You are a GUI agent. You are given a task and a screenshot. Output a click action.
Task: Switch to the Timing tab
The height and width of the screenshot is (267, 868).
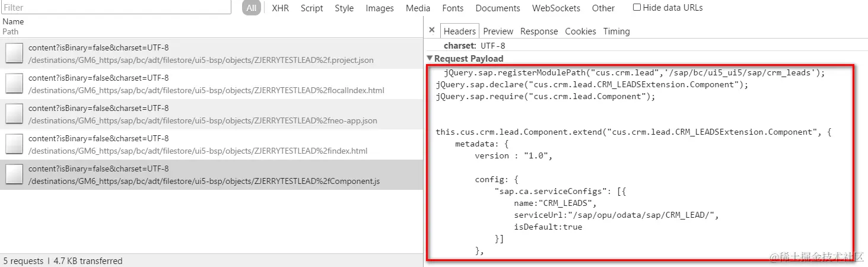(616, 31)
